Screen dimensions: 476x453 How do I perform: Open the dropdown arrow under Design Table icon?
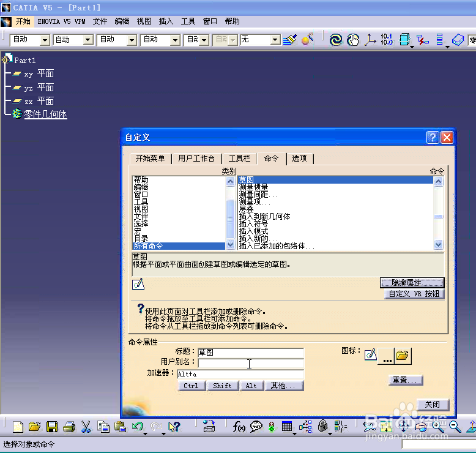tap(295, 433)
